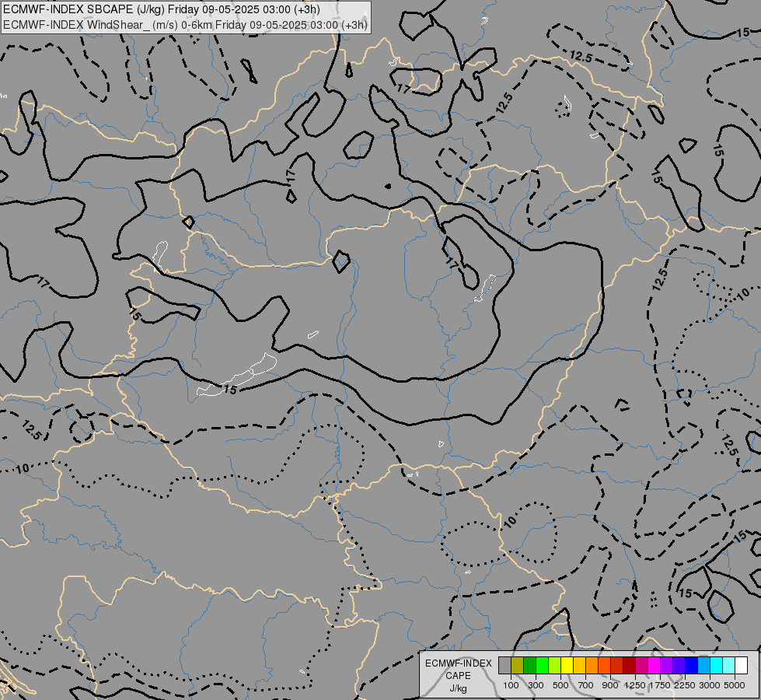Viewport: 761px width, 700px height.
Task: Click the WindShear 0-6km title line
Action: point(185,25)
